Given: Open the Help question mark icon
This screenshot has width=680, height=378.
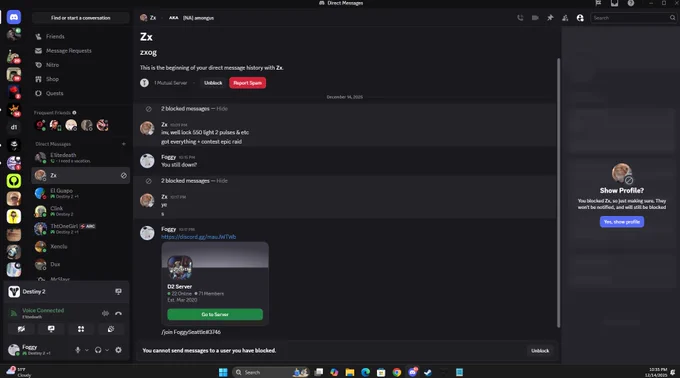Looking at the screenshot, I should click(631, 3).
